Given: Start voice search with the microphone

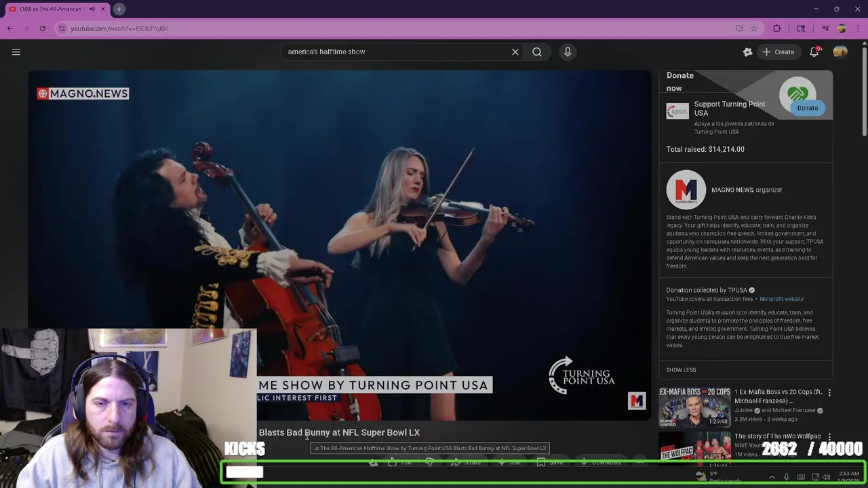Looking at the screenshot, I should [568, 52].
